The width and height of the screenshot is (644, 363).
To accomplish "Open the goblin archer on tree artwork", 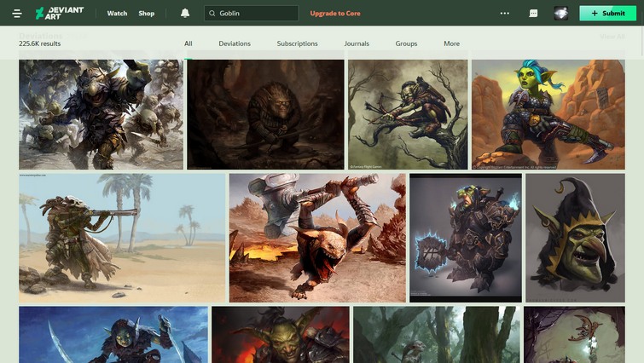I will point(408,114).
